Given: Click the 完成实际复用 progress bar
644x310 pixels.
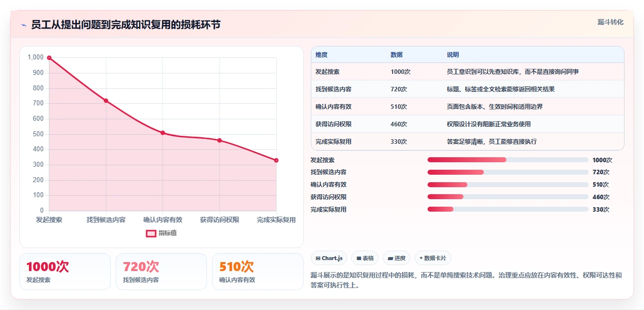Looking at the screenshot, I should pos(508,210).
